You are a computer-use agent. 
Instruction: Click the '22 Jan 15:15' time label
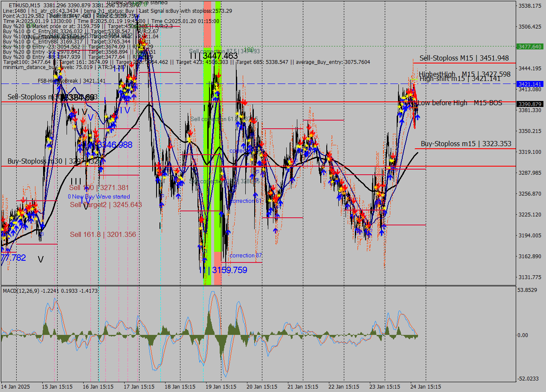(x=344, y=387)
